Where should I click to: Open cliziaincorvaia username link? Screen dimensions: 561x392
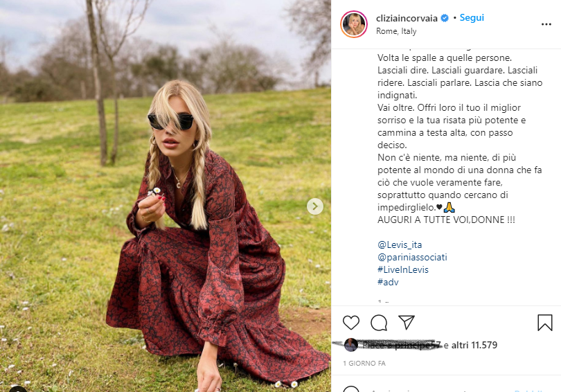click(407, 18)
